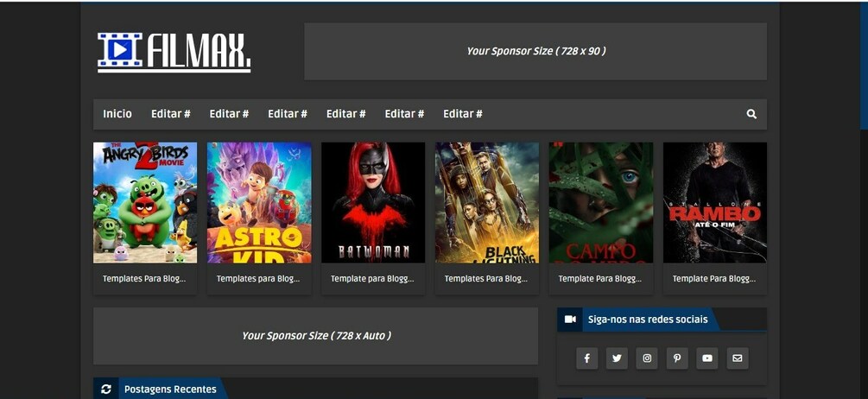868x399 pixels.
Task: Click the Postagens Recentes heading
Action: pos(170,389)
